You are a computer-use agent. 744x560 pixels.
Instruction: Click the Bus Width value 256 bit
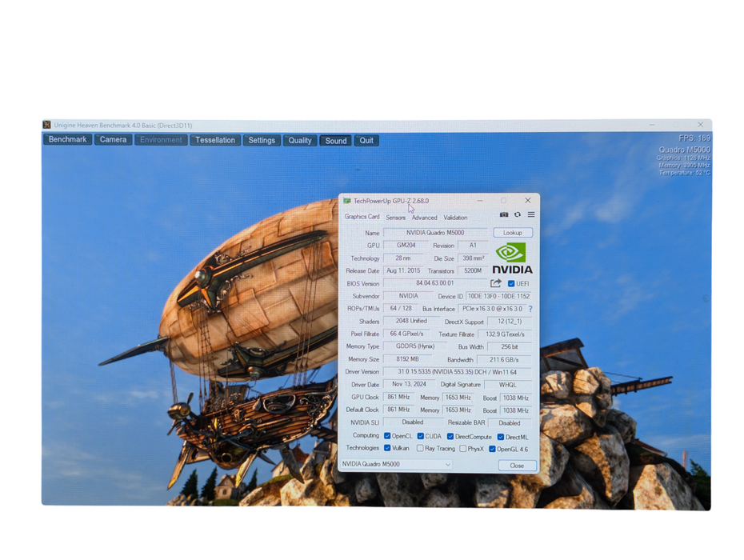[x=510, y=347]
